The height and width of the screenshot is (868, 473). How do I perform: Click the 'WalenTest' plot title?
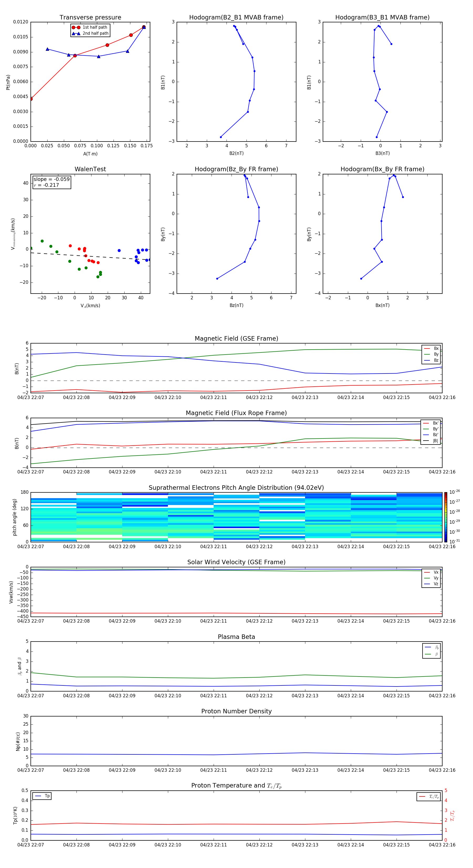click(90, 169)
